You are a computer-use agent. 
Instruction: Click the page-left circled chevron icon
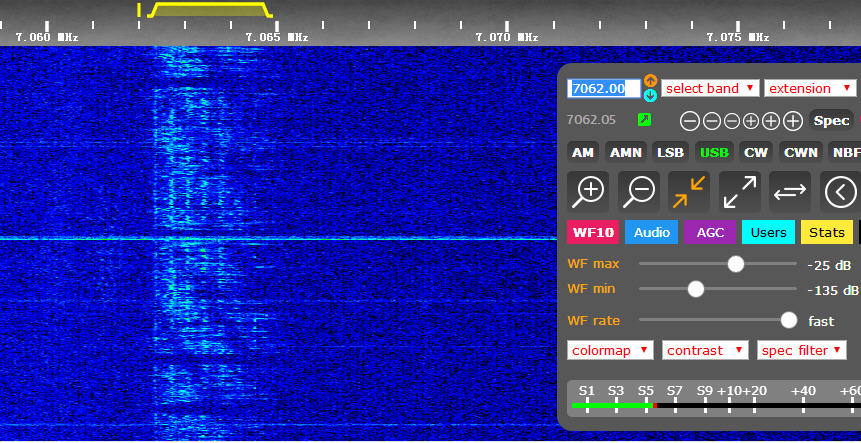pos(841,190)
